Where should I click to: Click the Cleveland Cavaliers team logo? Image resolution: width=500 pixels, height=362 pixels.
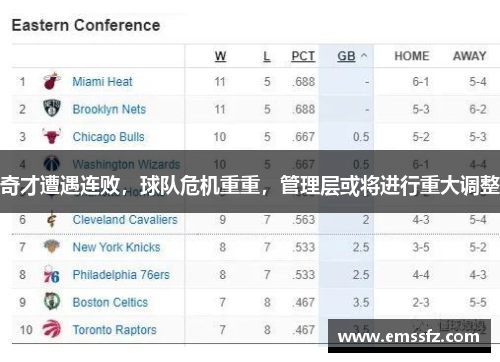(52, 219)
